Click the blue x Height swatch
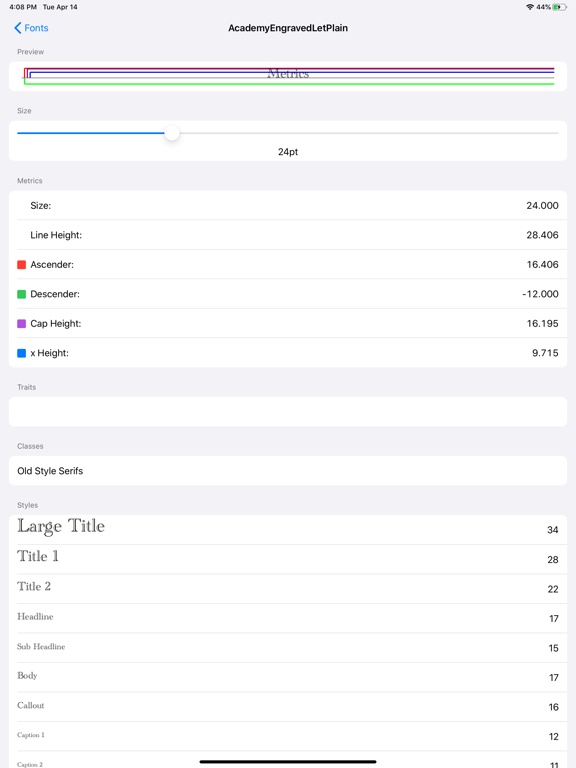The image size is (576, 768). (x=22, y=353)
